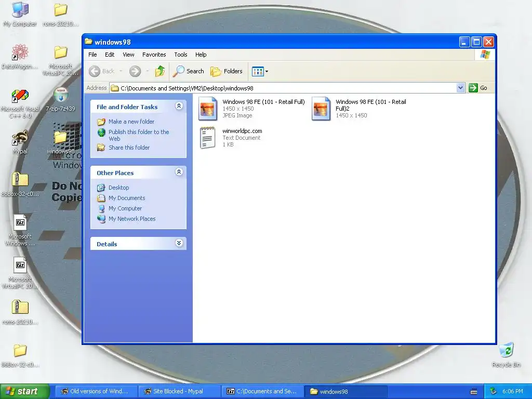Viewport: 532px width, 399px height.
Task: Click the keyboard icon in taskbar
Action: tap(474, 392)
